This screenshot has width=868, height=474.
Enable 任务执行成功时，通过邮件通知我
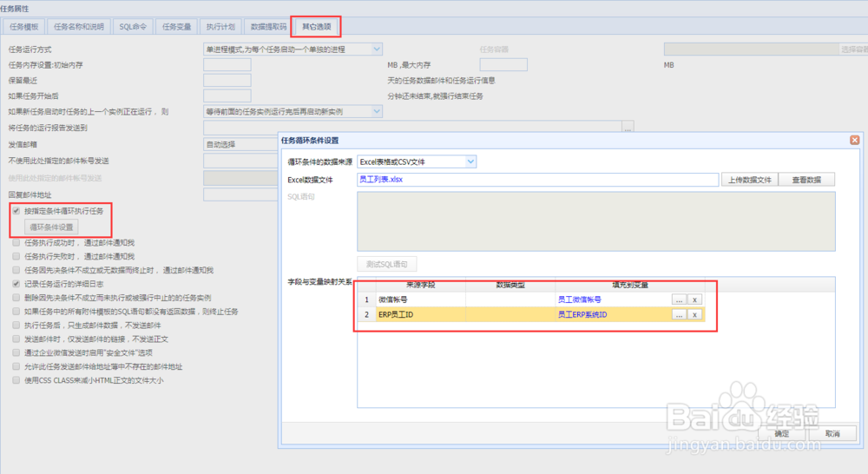point(16,242)
